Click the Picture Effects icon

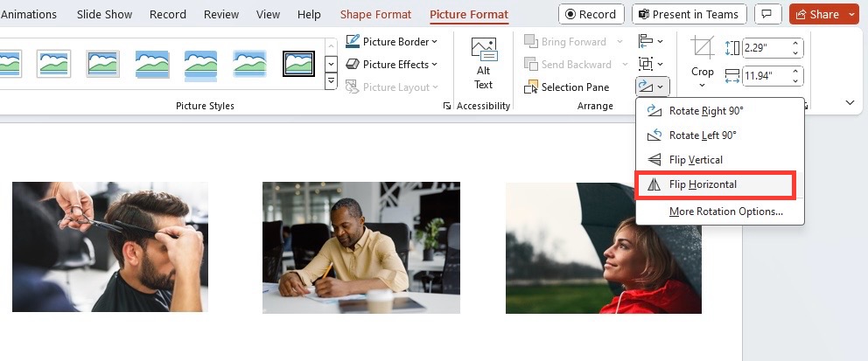tap(353, 64)
